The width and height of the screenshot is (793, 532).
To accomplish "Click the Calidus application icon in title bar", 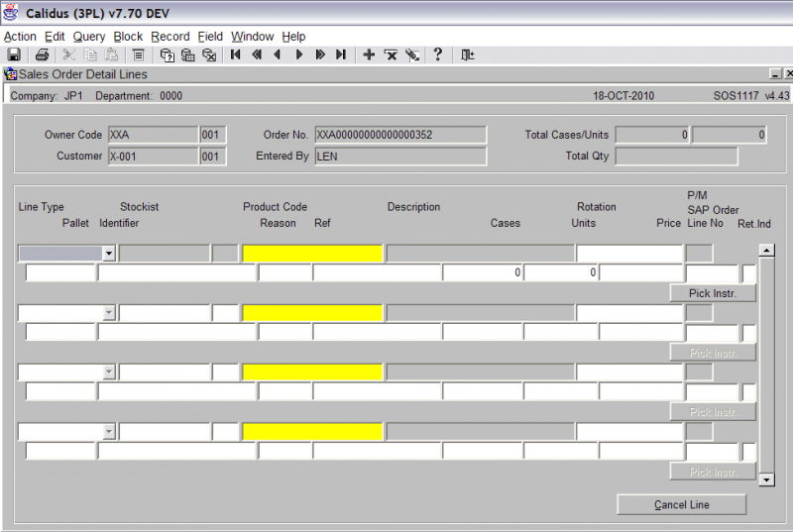I will pyautogui.click(x=11, y=13).
